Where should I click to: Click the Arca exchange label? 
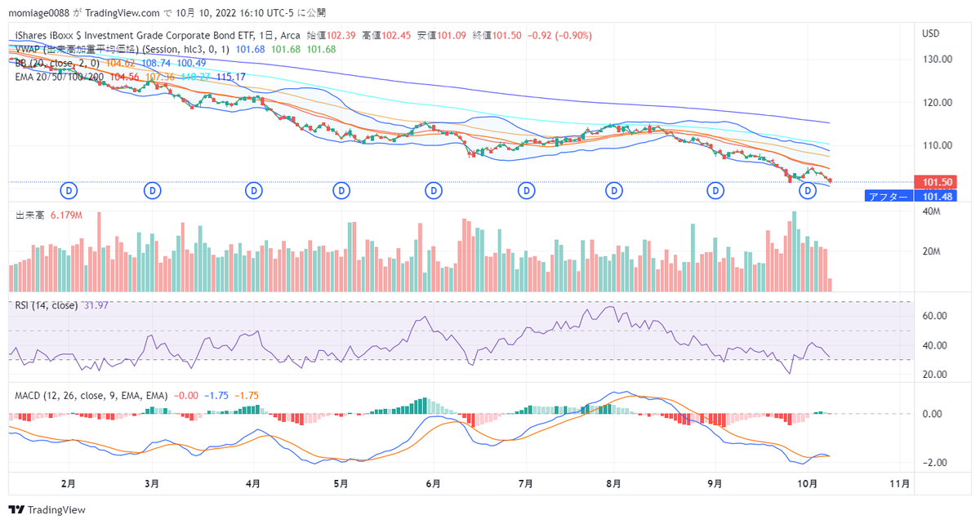(x=292, y=35)
